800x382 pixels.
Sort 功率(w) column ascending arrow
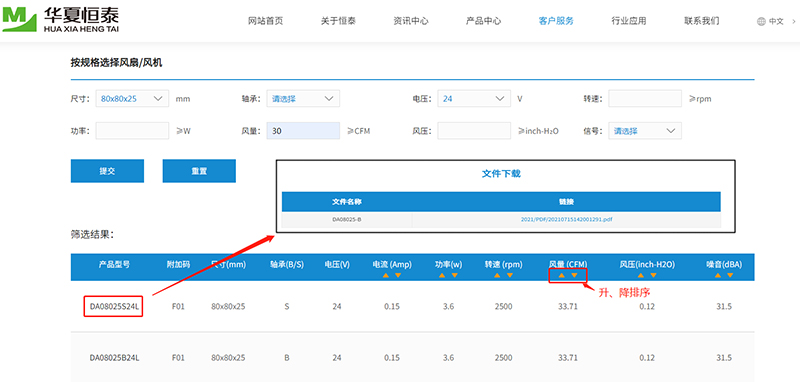point(442,275)
